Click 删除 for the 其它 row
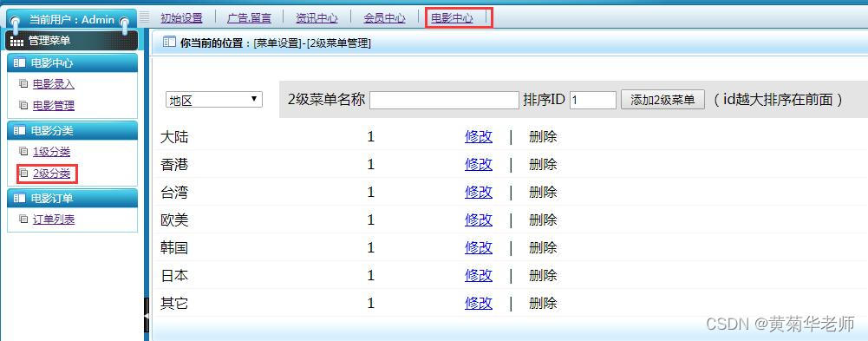 pyautogui.click(x=543, y=303)
